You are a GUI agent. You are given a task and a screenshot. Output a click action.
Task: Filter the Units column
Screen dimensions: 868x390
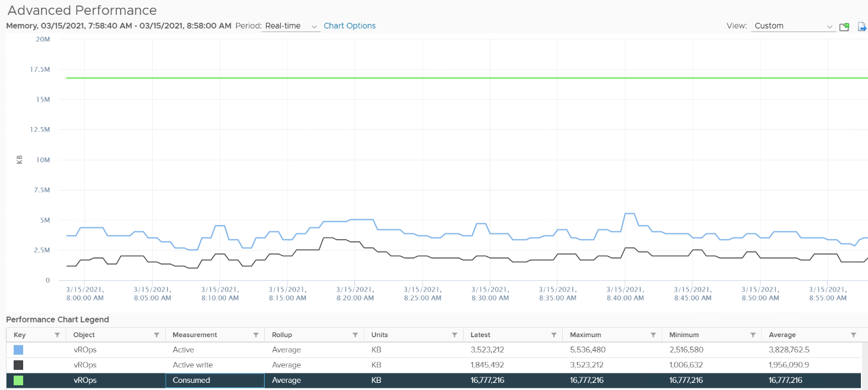point(454,335)
